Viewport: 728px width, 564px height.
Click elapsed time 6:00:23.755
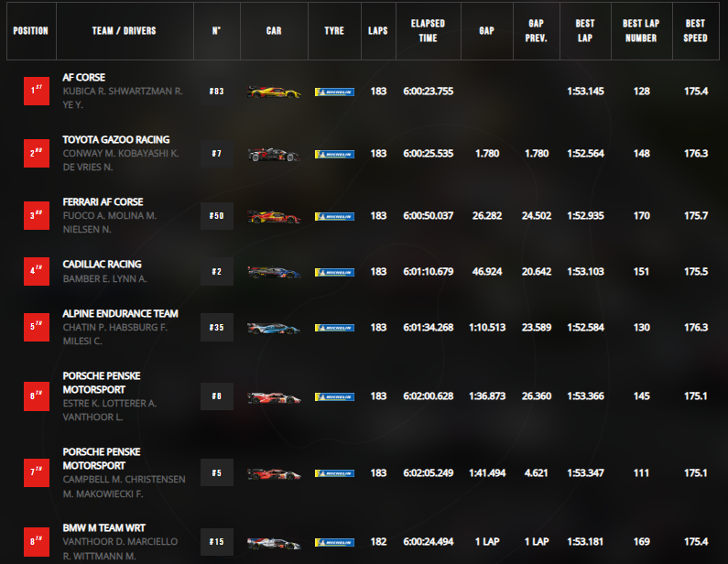pos(428,92)
